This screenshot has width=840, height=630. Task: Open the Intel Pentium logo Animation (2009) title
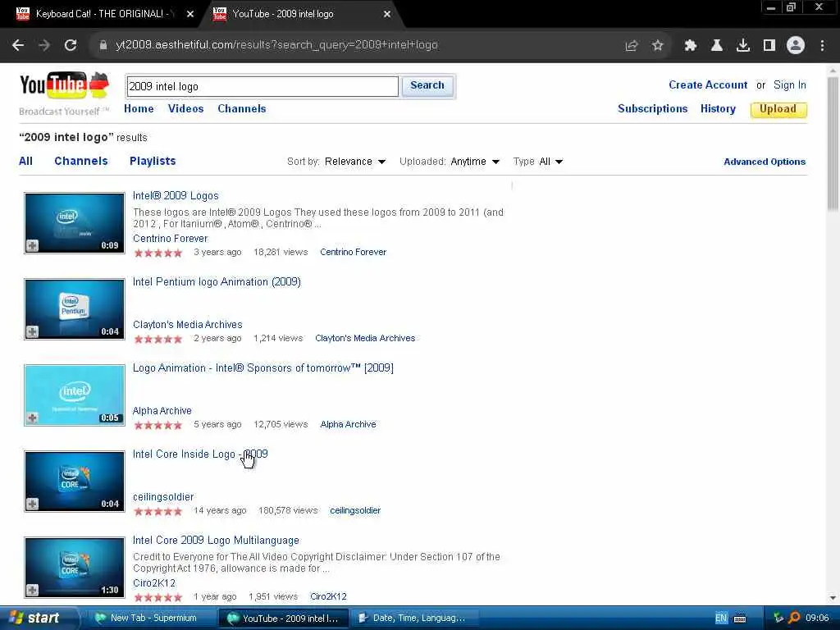217,282
